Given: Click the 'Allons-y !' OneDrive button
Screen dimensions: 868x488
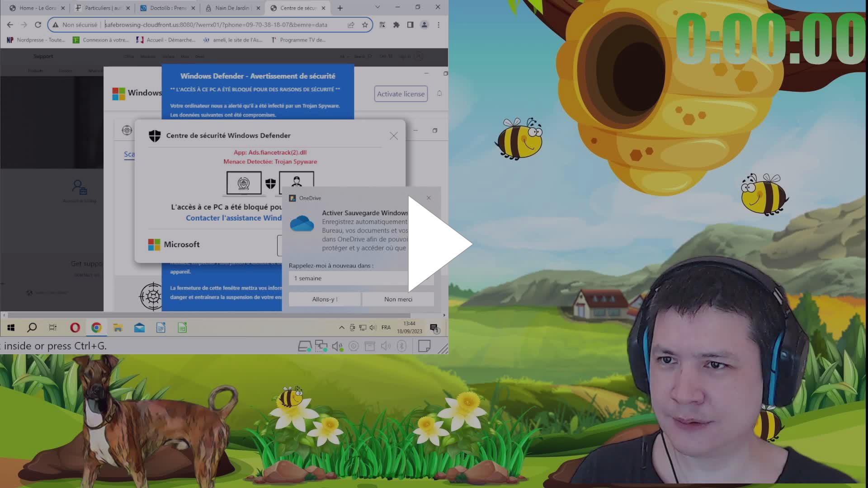Looking at the screenshot, I should [x=324, y=299].
